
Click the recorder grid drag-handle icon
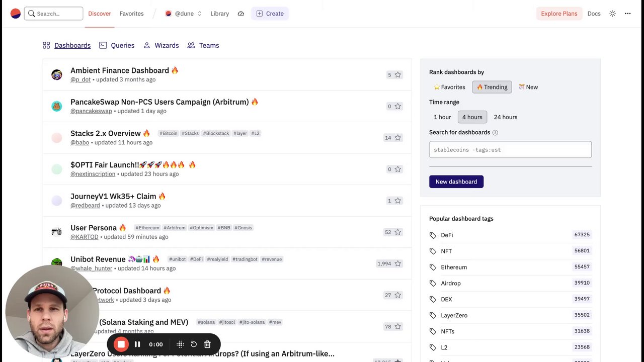180,344
